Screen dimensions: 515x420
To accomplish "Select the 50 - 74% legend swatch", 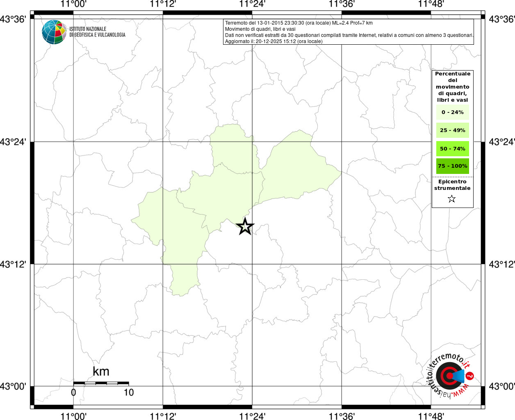I will (x=453, y=148).
